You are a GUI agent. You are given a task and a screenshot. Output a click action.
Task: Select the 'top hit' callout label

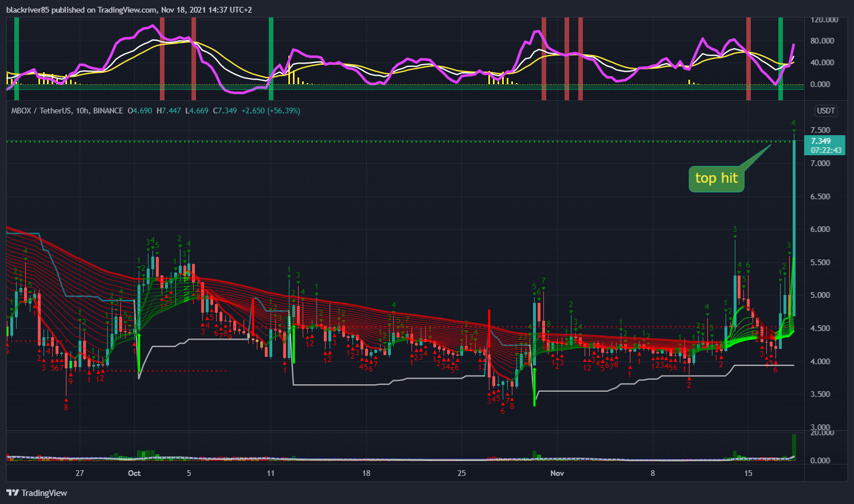[x=716, y=179]
